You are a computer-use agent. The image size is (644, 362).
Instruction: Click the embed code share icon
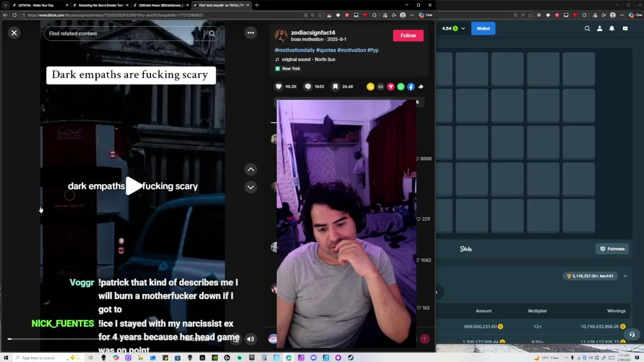pos(380,86)
